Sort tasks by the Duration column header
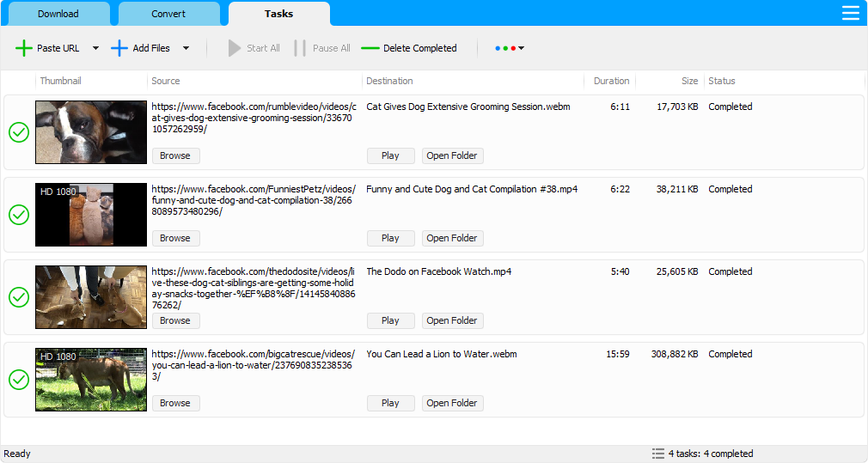This screenshot has height=463, width=868. [611, 81]
